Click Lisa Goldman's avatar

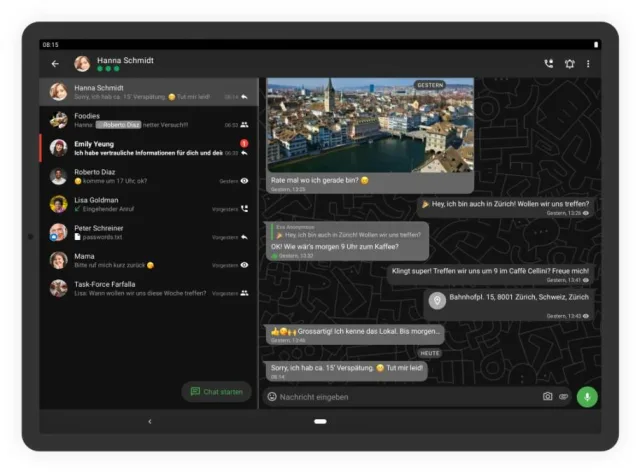pos(58,204)
